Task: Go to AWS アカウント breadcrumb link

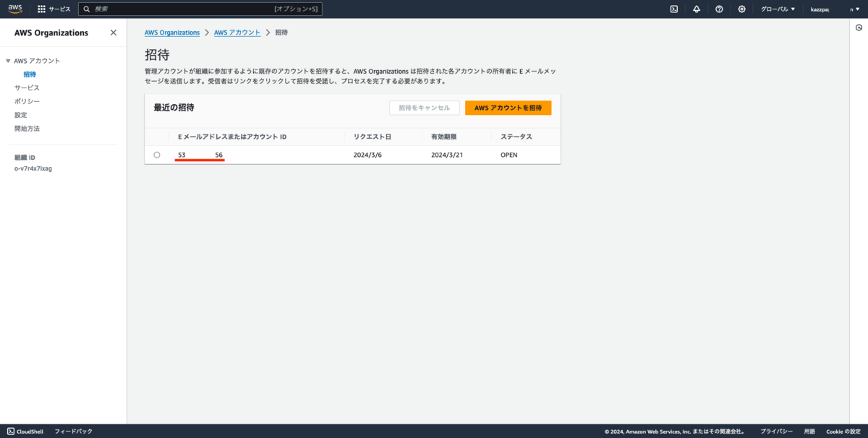Action: pyautogui.click(x=237, y=33)
